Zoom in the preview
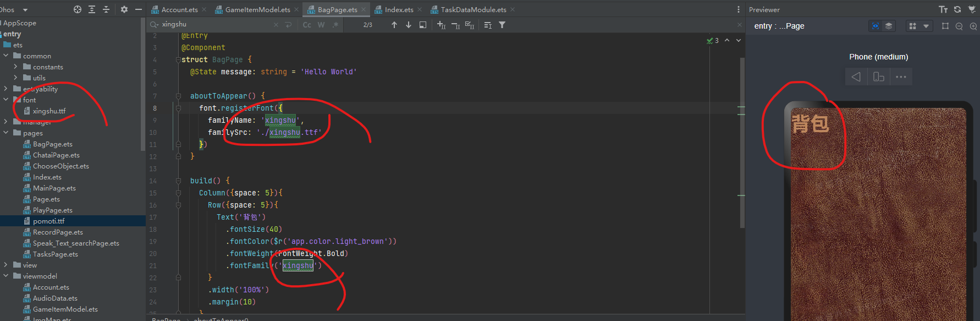Image resolution: width=980 pixels, height=321 pixels. (973, 26)
